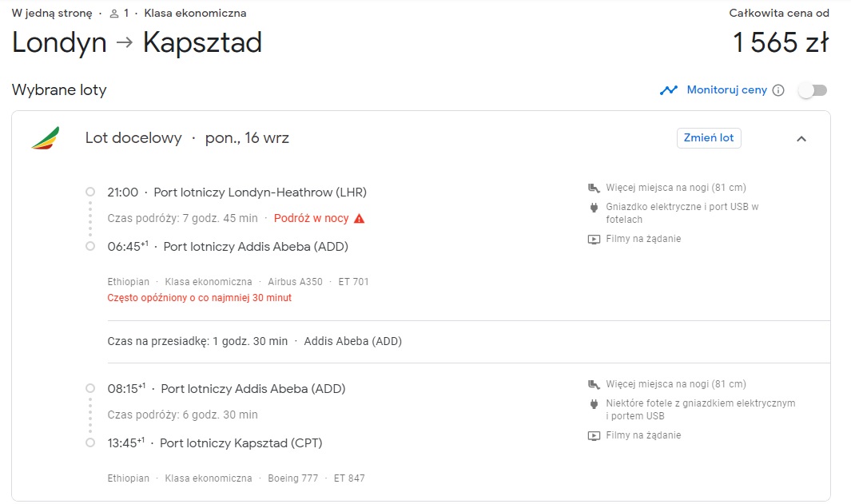Image resolution: width=851 pixels, height=504 pixels.
Task: Click the 1 565 zł total price
Action: click(x=781, y=42)
